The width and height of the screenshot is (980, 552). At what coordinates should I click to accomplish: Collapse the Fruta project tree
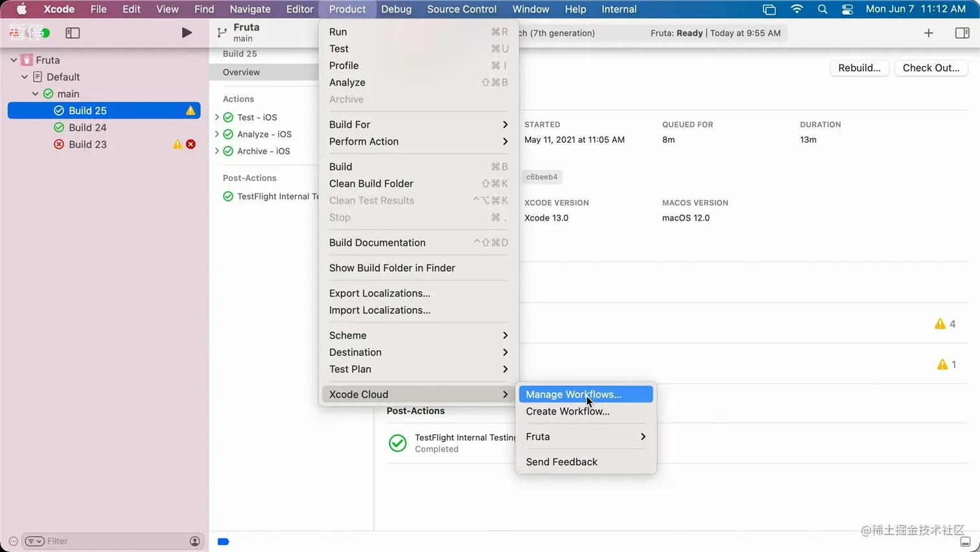(14, 60)
